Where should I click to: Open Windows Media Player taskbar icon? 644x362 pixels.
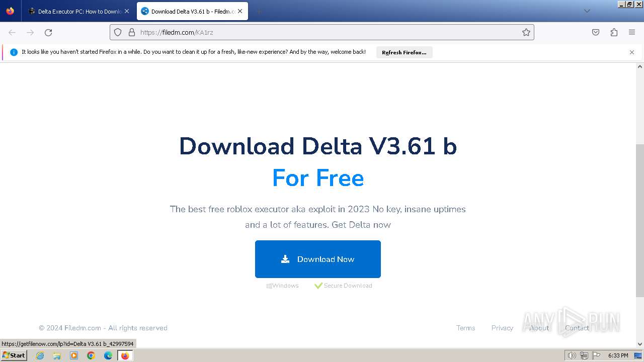pyautogui.click(x=74, y=355)
